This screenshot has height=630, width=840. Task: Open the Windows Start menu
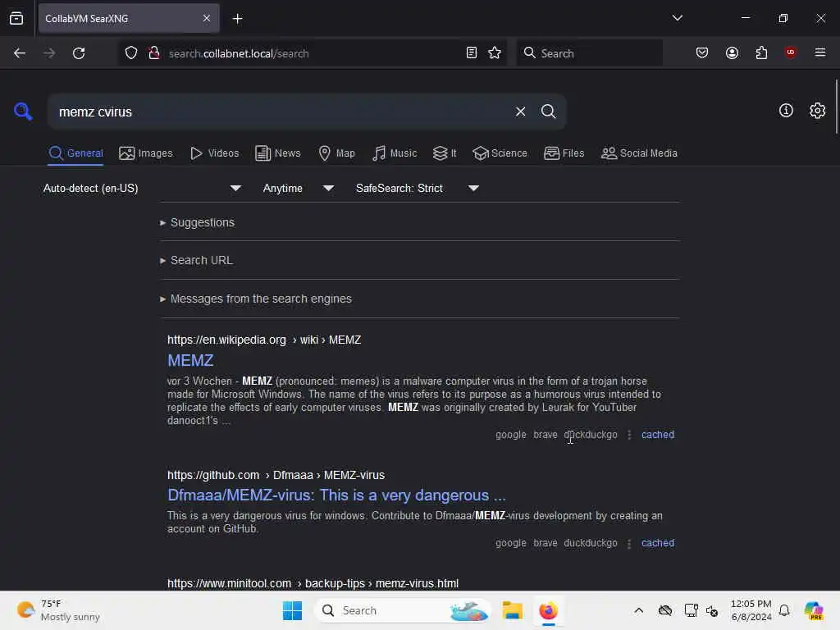pyautogui.click(x=293, y=610)
